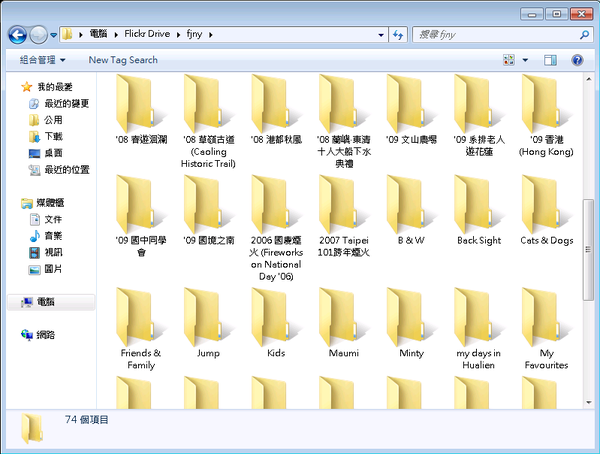
Task: Open the recent pages dropdown beside Forward
Action: [x=54, y=35]
